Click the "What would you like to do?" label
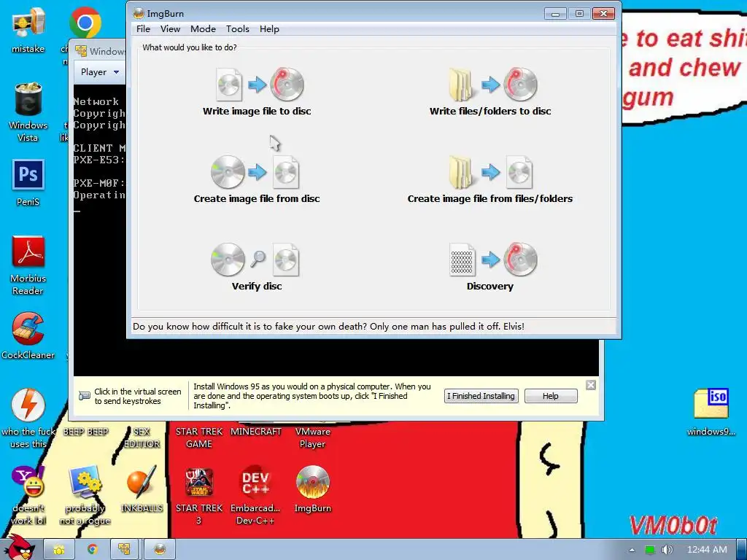Image resolution: width=747 pixels, height=560 pixels. tap(190, 47)
